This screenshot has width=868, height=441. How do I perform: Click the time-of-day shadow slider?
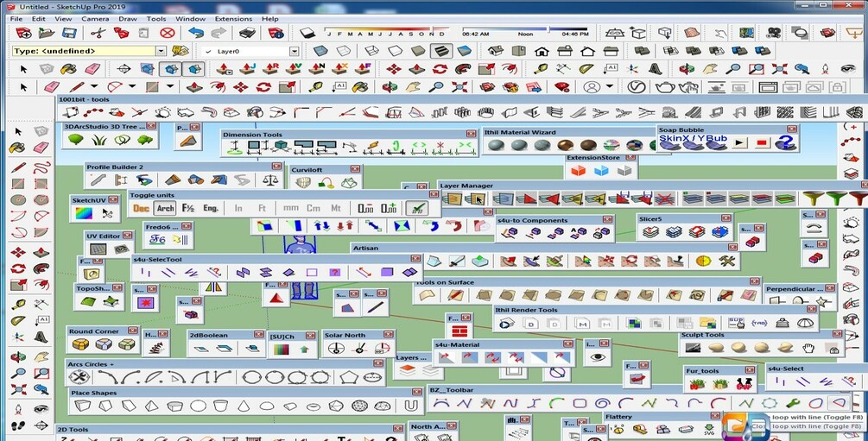click(523, 32)
